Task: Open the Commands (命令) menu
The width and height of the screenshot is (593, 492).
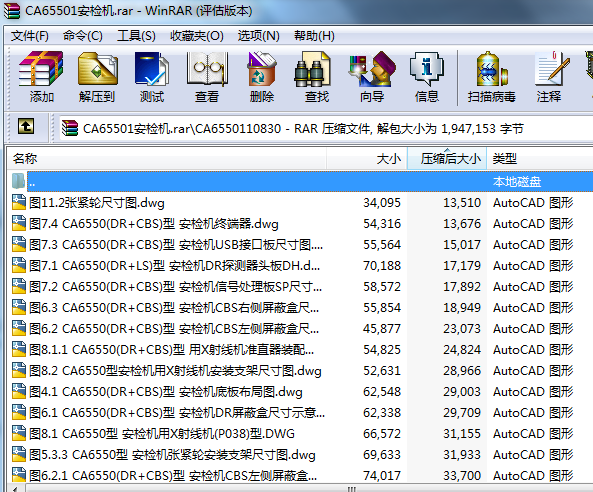Action: pos(82,36)
